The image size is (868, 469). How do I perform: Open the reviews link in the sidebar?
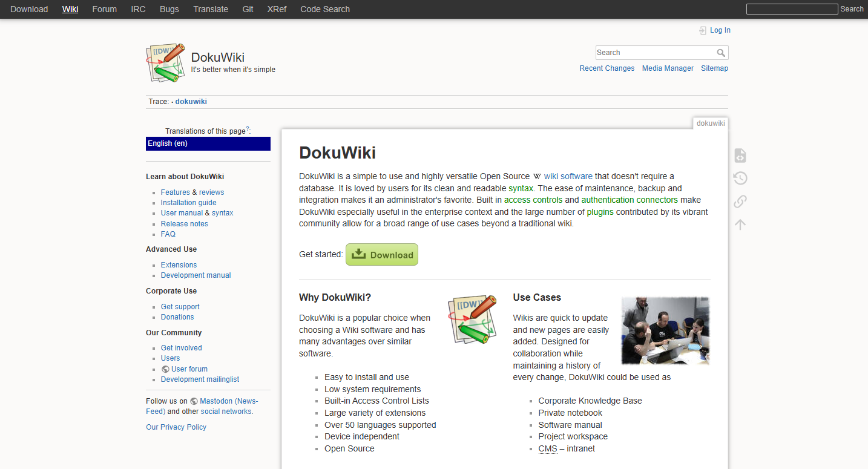[x=211, y=192]
